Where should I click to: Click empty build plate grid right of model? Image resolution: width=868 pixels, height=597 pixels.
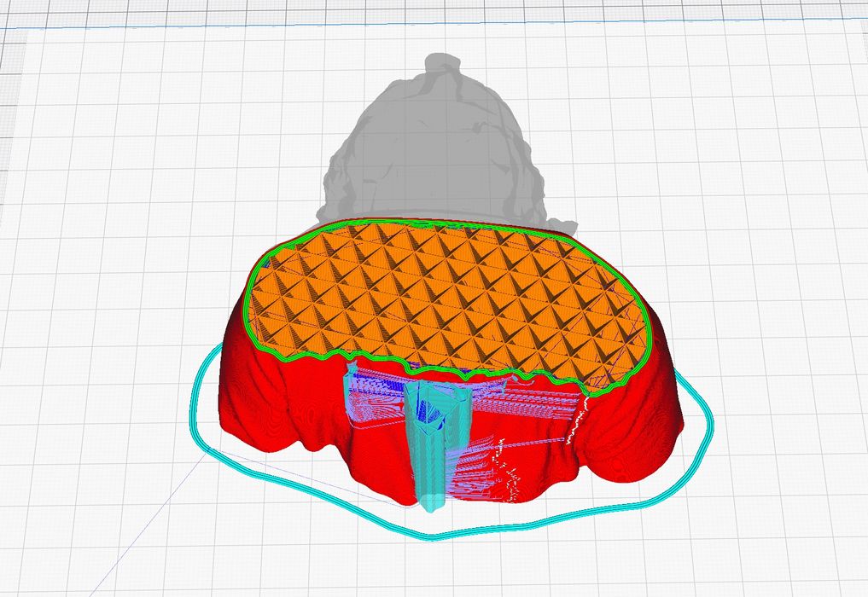click(x=768, y=256)
